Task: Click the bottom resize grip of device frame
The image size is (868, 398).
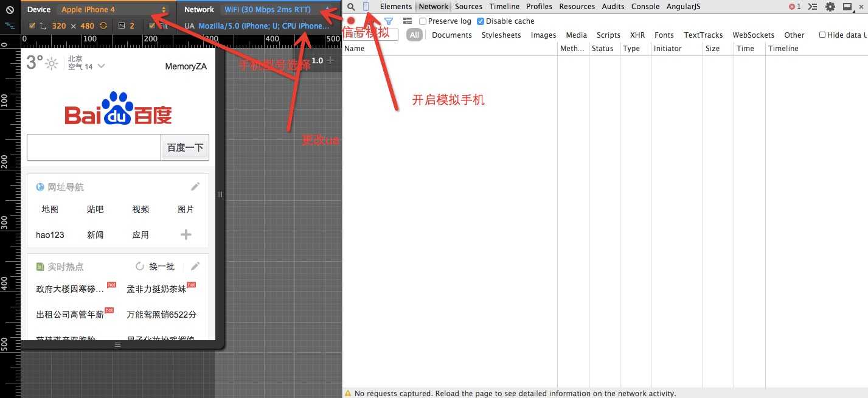Action: [x=118, y=344]
